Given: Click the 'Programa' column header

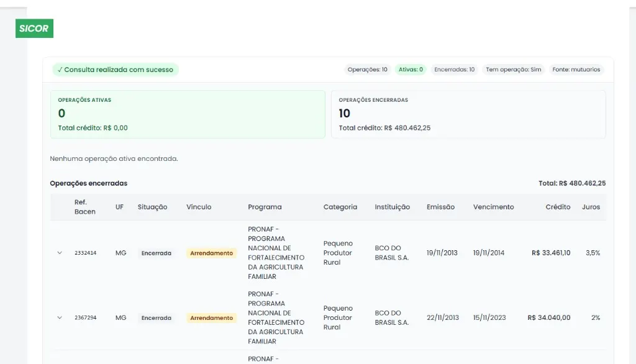Looking at the screenshot, I should pos(265,207).
